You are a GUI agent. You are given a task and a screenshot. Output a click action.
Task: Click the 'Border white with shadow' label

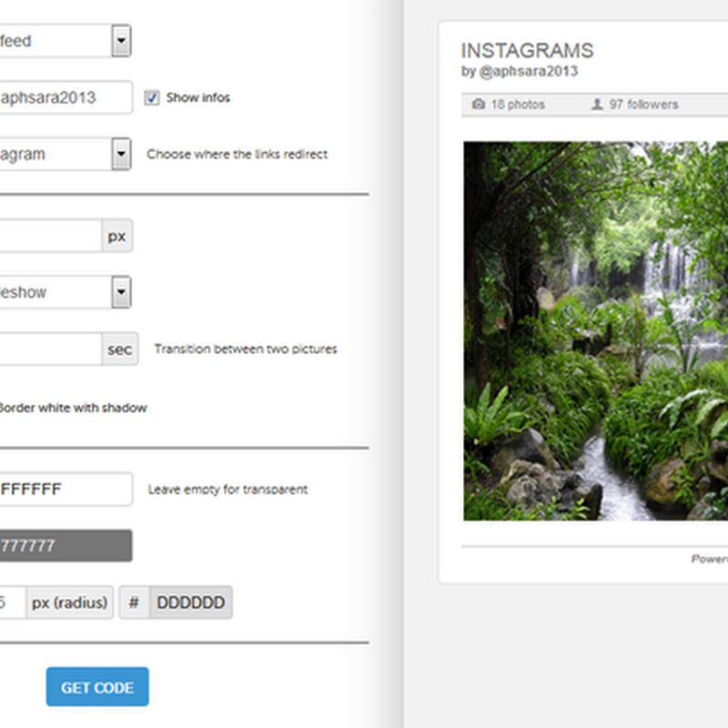pos(73,408)
